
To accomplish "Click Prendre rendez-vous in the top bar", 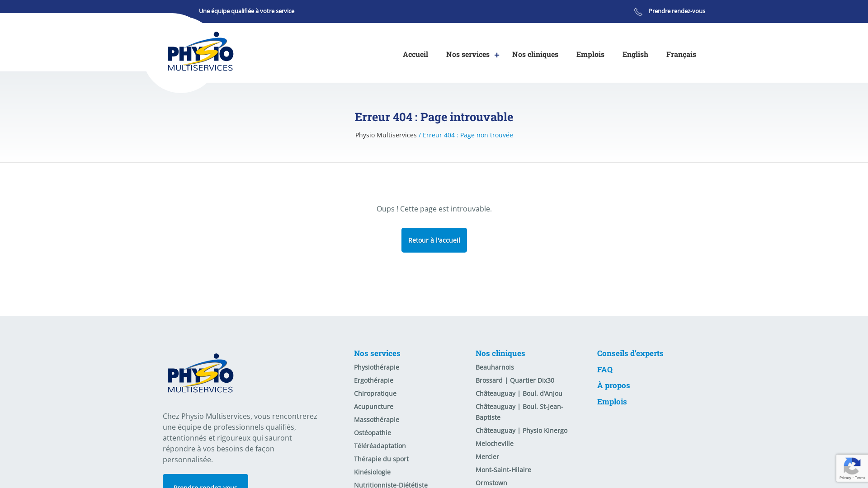I will click(676, 11).
